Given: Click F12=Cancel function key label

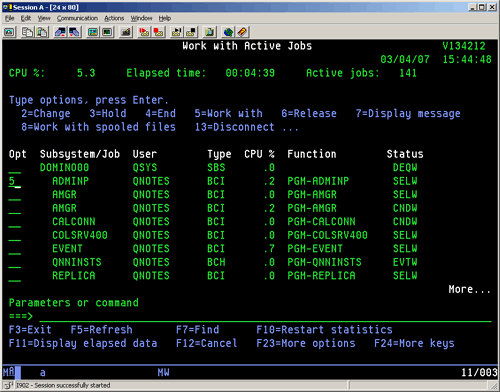Looking at the screenshot, I should [x=207, y=343].
